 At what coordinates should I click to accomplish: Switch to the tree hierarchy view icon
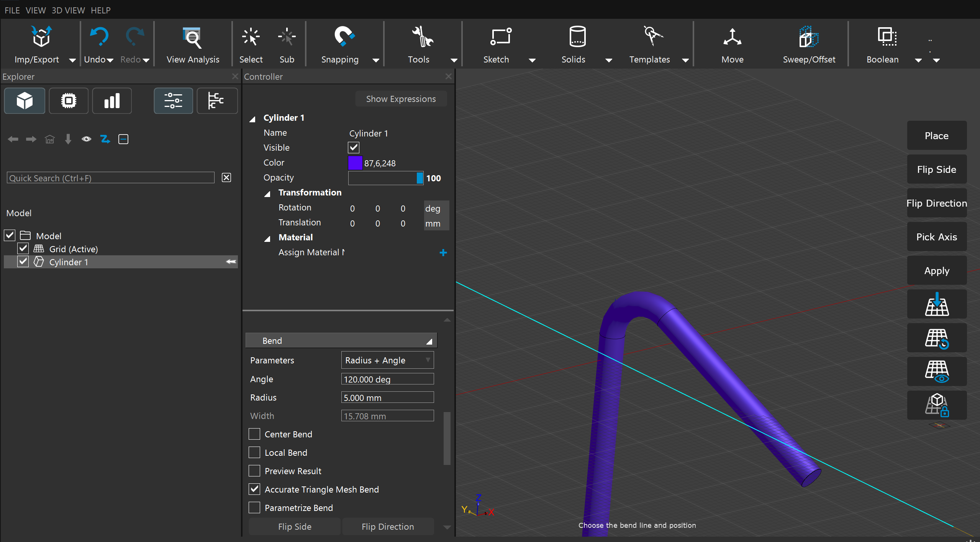coord(216,101)
